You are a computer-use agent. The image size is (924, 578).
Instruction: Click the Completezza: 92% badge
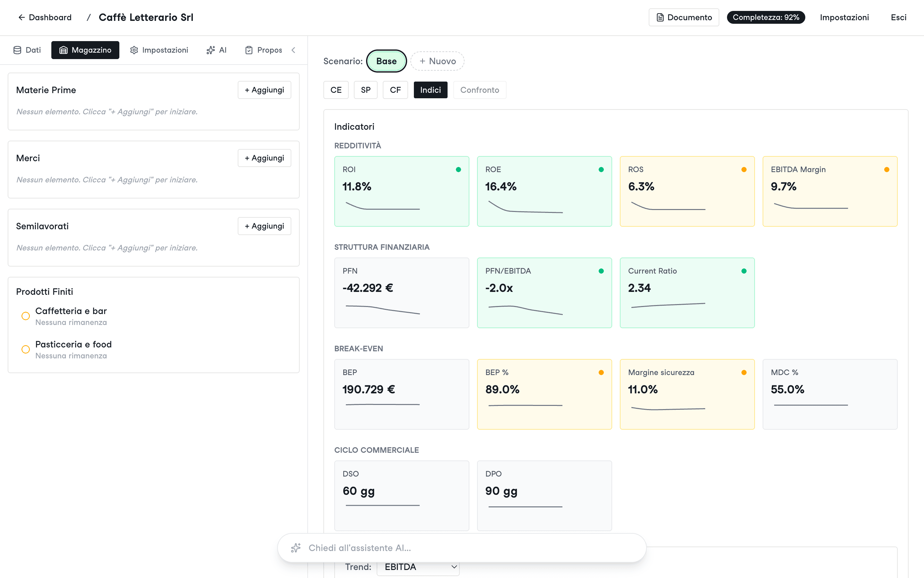point(766,17)
